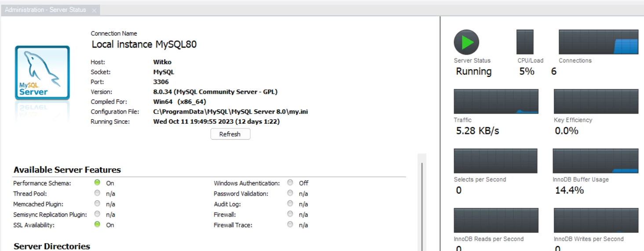Click the Traffic value '5.28 KB/s'
644x251 pixels.
pos(478,131)
